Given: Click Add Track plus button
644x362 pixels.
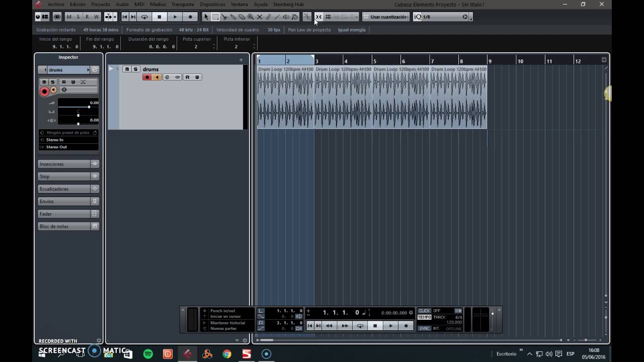Looking at the screenshot, I should [x=240, y=60].
